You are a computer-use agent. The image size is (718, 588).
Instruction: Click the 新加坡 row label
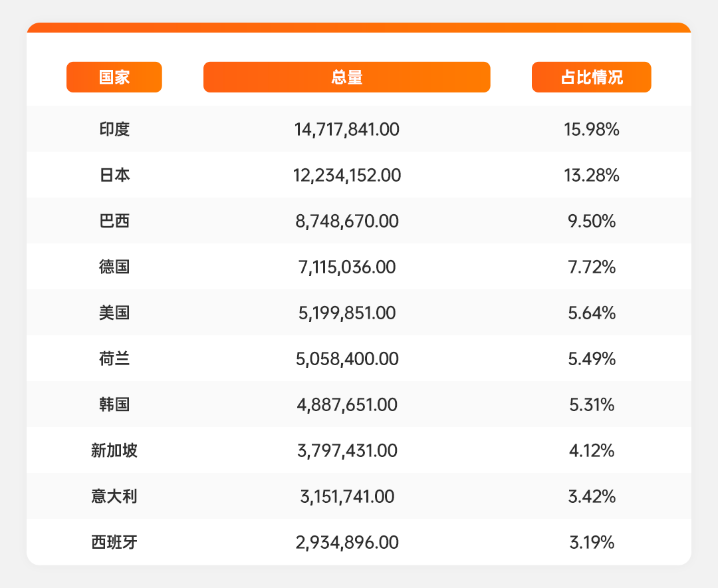click(x=114, y=450)
